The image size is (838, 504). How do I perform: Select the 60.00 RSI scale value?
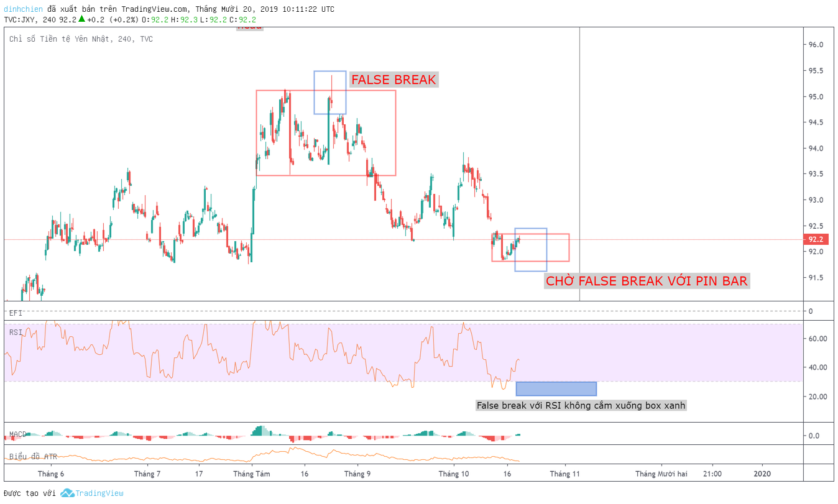pyautogui.click(x=817, y=339)
